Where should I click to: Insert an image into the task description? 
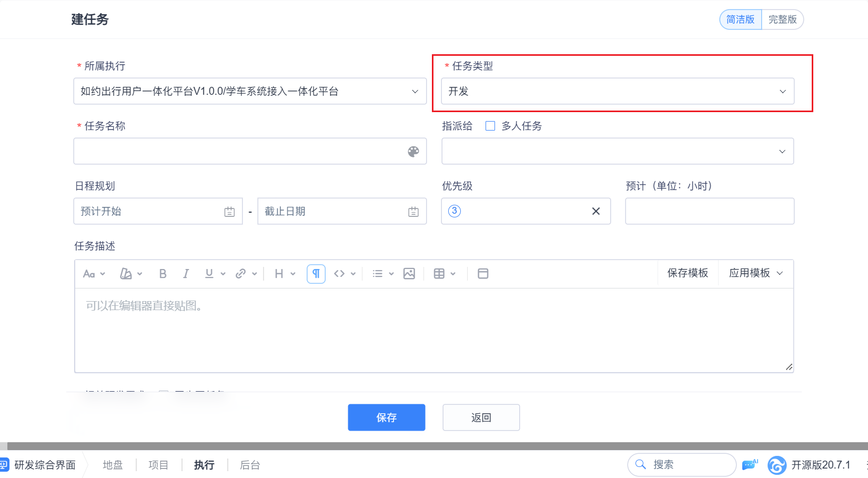point(409,274)
